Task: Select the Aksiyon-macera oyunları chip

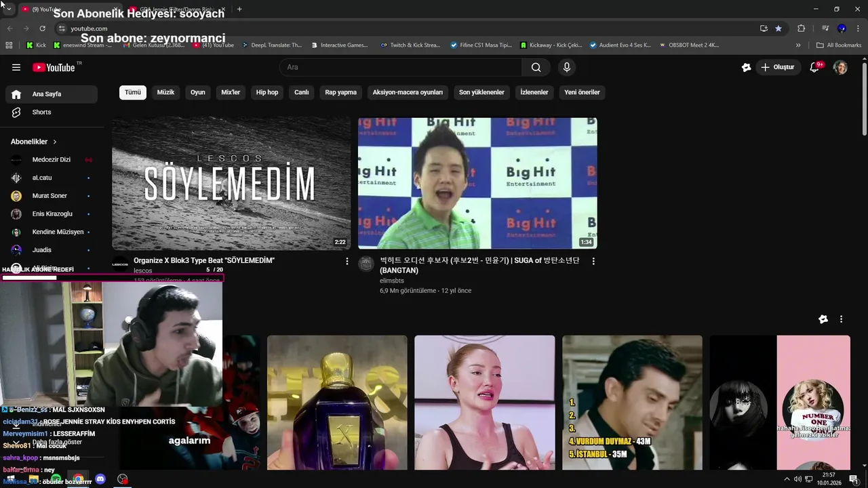Action: tap(408, 92)
